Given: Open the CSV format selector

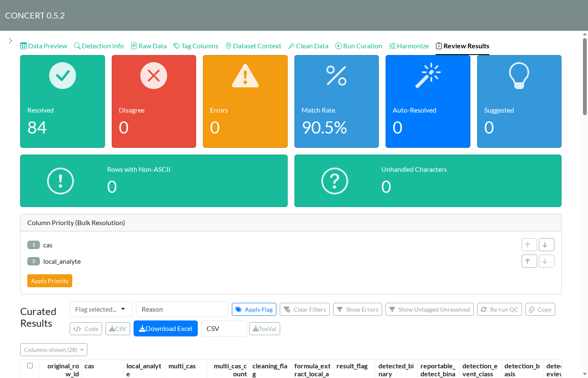Looking at the screenshot, I should point(224,328).
